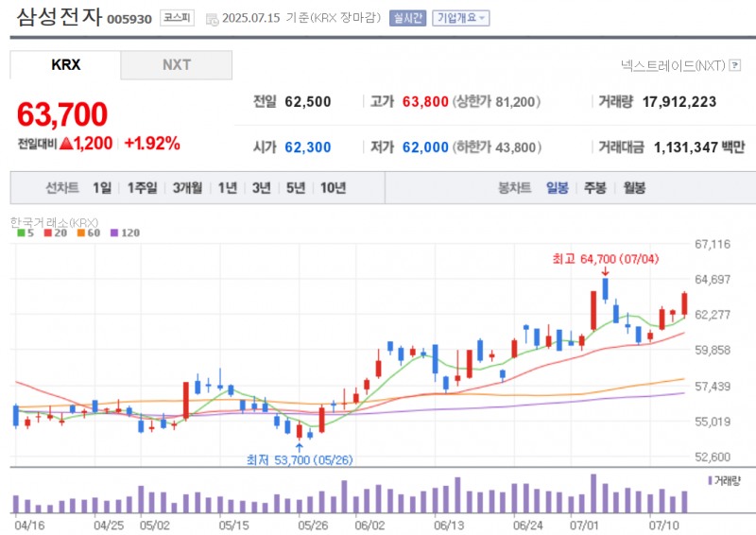Screen dimensions: 756x535
Task: Click the previous close value 62,500
Action: coord(308,102)
